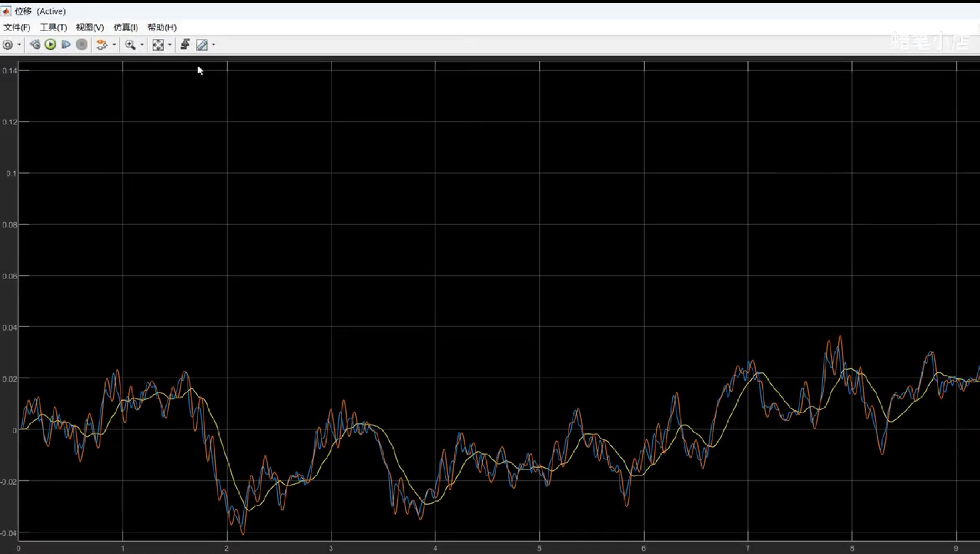Click Scale Axes Limits icon
Image resolution: width=980 pixels, height=554 pixels.
[x=158, y=45]
